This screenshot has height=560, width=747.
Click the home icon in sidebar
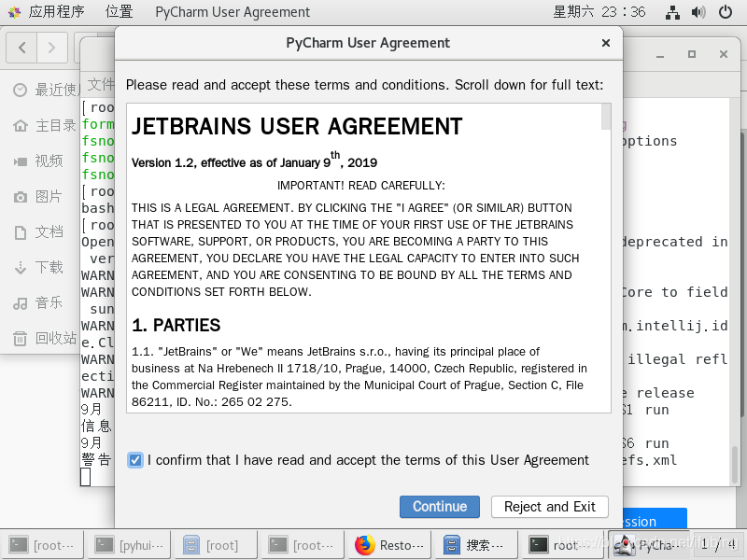[x=20, y=126]
